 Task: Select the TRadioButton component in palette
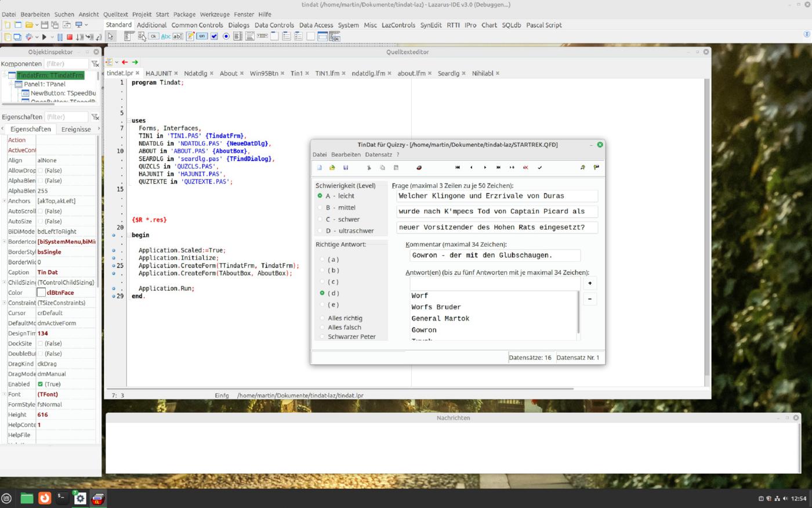(x=226, y=36)
